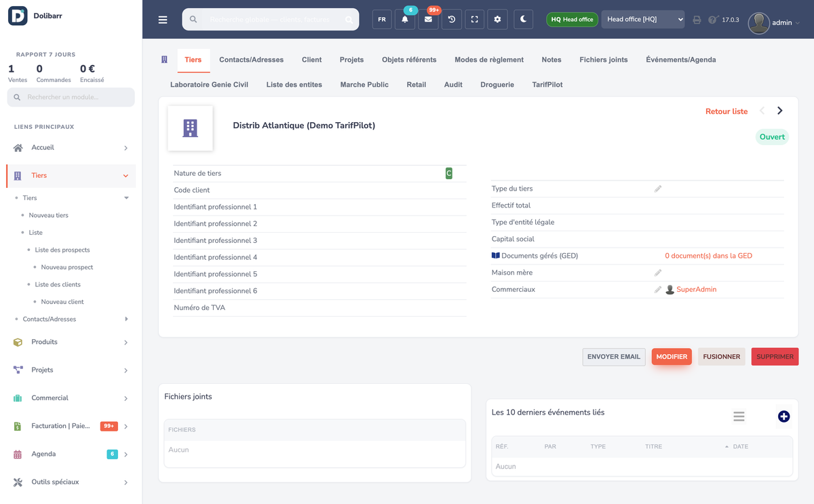Click the help icon beside 17.0.3
The image size is (814, 504).
(x=712, y=20)
